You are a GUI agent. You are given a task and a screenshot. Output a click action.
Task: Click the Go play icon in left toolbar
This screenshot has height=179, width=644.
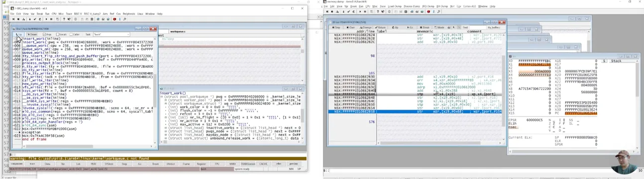(46, 19)
